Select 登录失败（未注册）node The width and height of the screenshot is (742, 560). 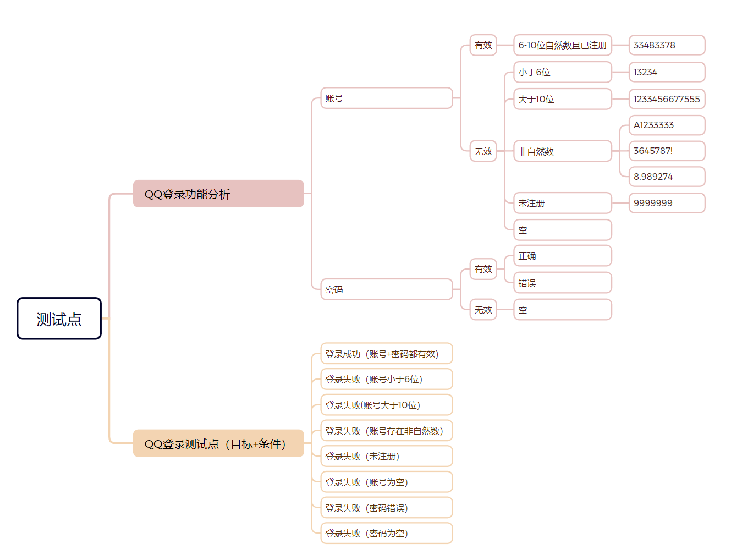point(387,456)
